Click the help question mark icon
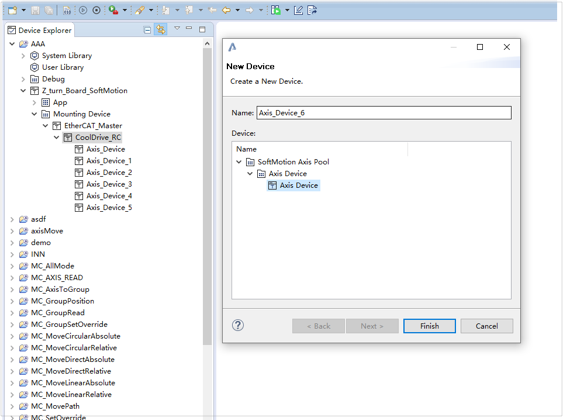 [238, 326]
